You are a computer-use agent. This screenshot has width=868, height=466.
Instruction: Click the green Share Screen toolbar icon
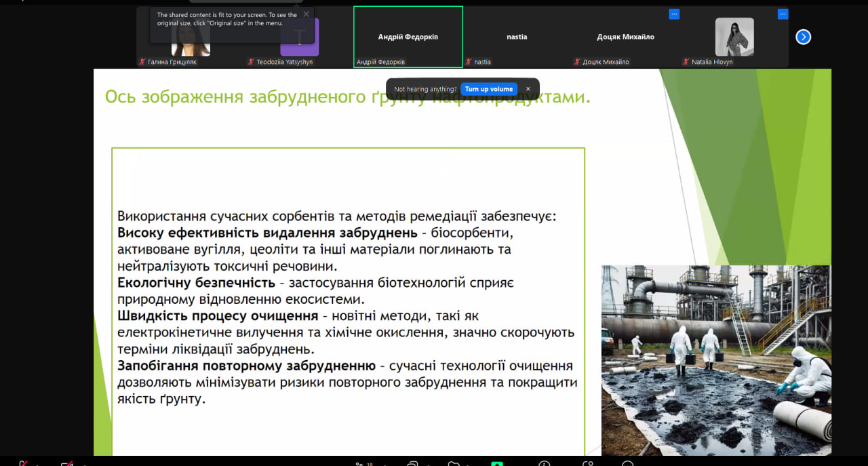coord(497,463)
